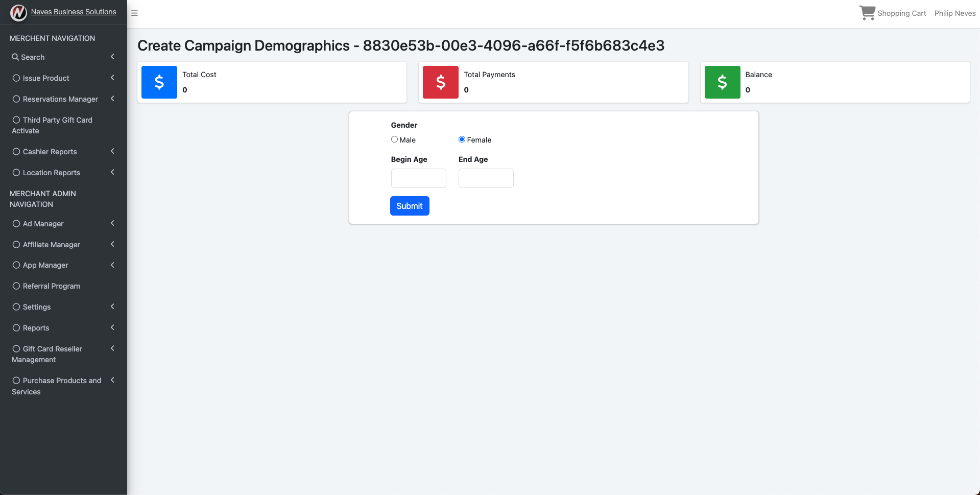Click circle icon beside Reservations Manager
The width and height of the screenshot is (980, 495).
click(16, 99)
